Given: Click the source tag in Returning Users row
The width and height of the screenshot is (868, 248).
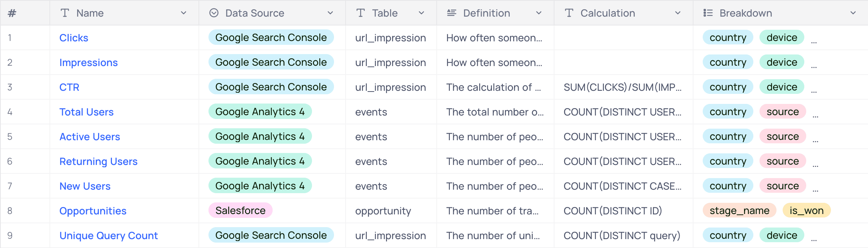Looking at the screenshot, I should click(783, 161).
